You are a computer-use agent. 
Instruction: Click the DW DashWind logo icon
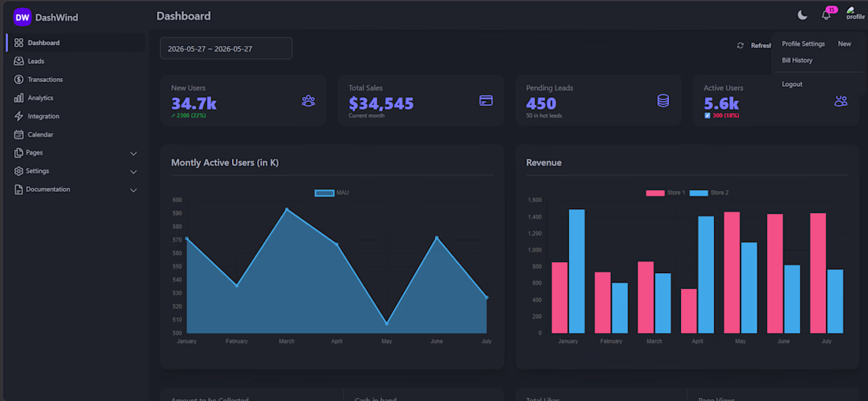point(22,17)
